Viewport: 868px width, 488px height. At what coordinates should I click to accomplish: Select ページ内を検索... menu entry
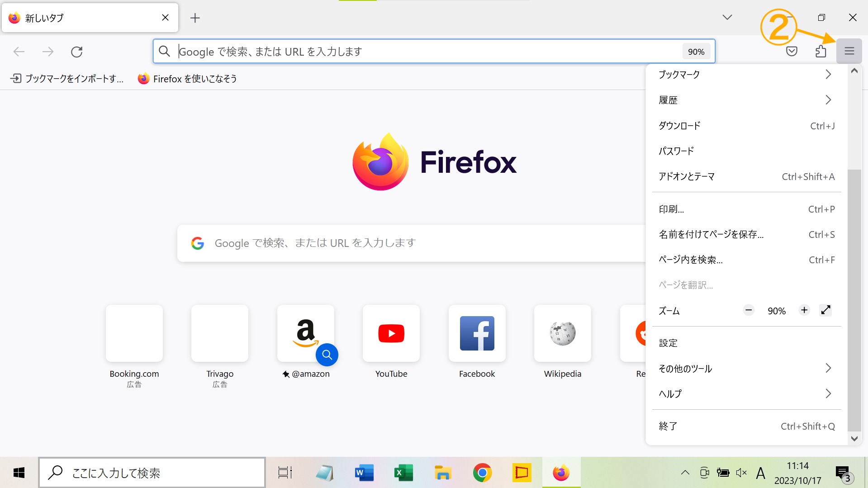pyautogui.click(x=746, y=260)
